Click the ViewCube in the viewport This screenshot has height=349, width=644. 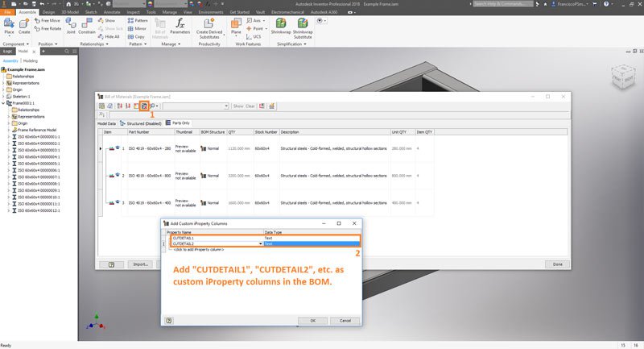click(623, 76)
